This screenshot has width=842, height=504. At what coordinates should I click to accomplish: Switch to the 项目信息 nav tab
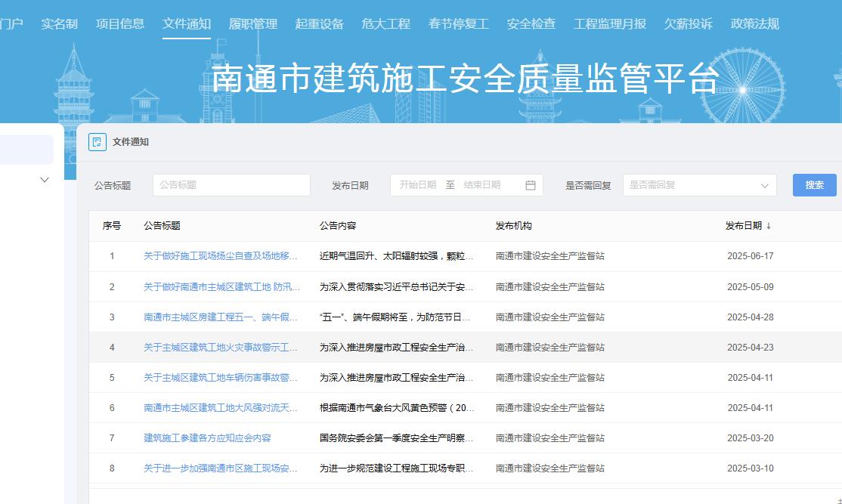120,24
